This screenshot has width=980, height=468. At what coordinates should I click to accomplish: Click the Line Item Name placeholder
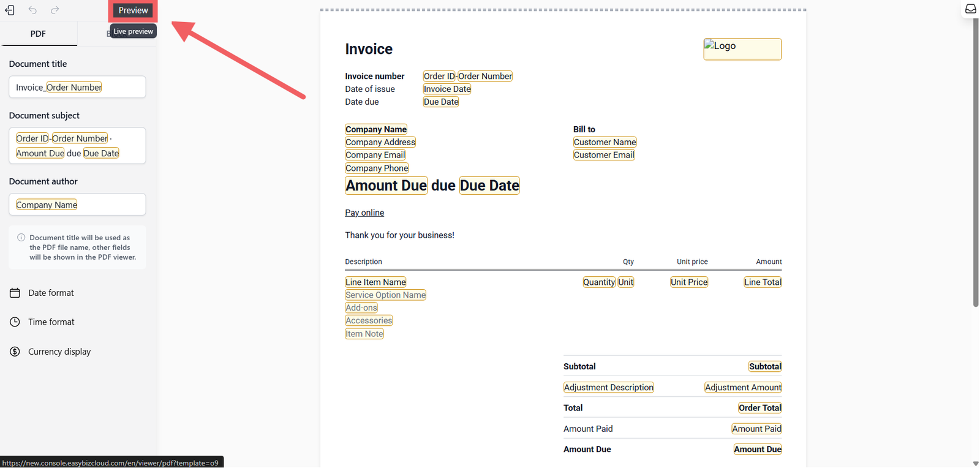(x=375, y=282)
